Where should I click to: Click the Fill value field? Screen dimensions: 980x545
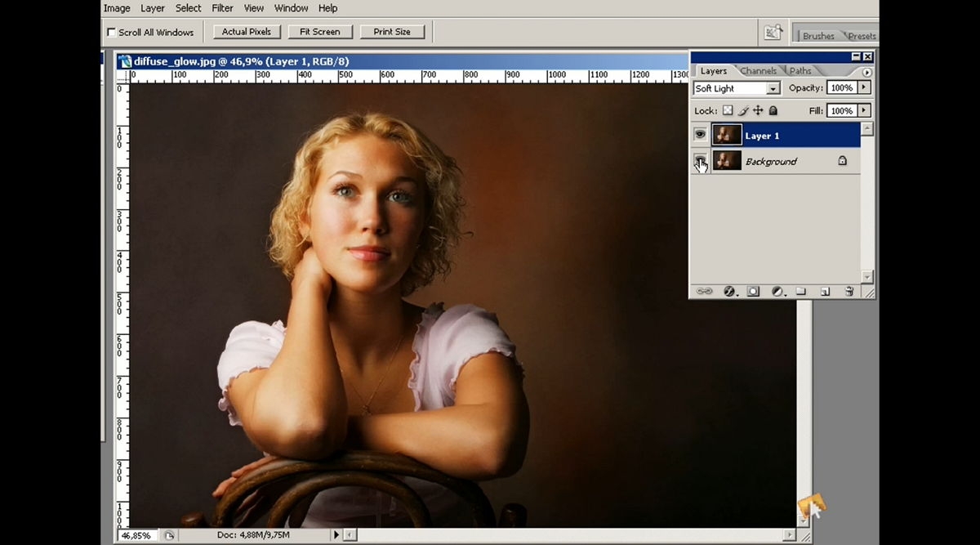pos(841,110)
